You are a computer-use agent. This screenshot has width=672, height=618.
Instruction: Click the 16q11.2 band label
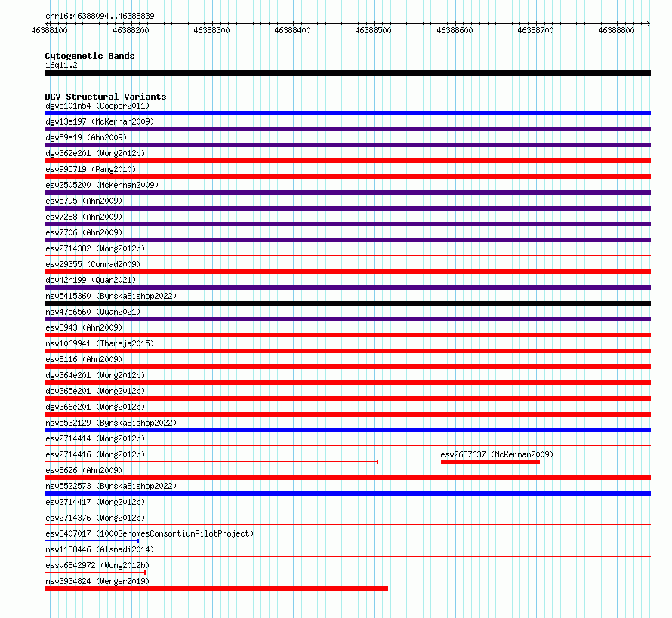point(61,65)
